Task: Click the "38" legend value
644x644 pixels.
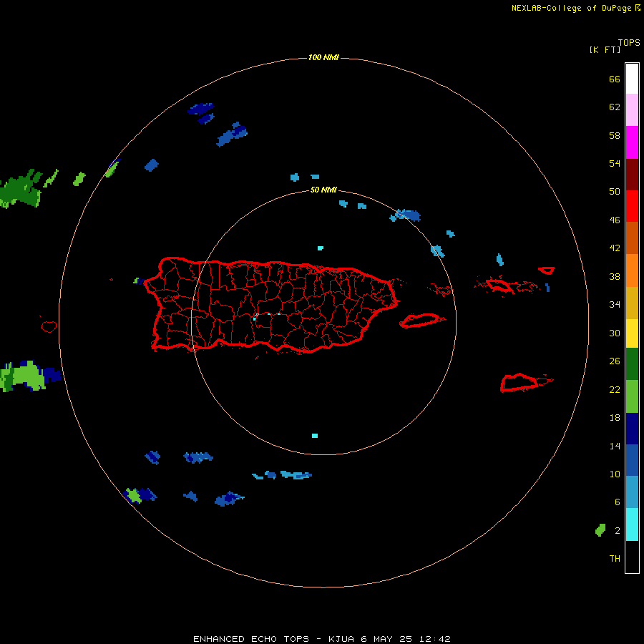Action: [615, 276]
